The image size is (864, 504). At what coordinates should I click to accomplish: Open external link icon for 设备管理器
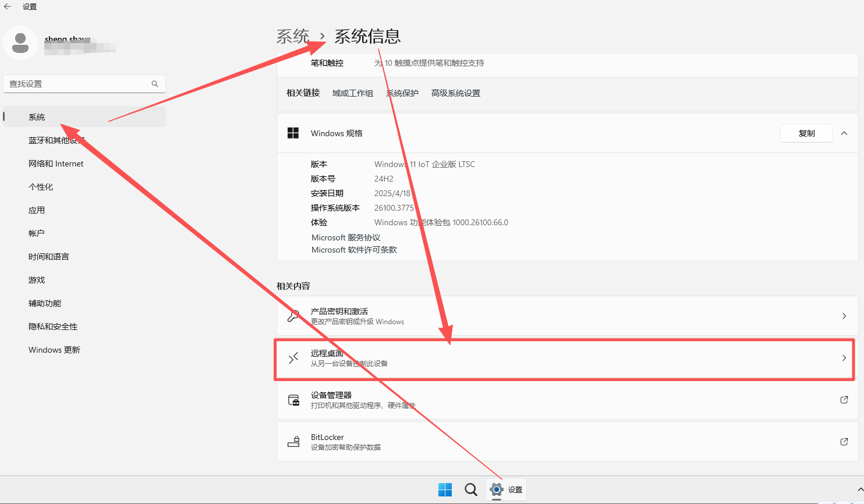point(844,400)
